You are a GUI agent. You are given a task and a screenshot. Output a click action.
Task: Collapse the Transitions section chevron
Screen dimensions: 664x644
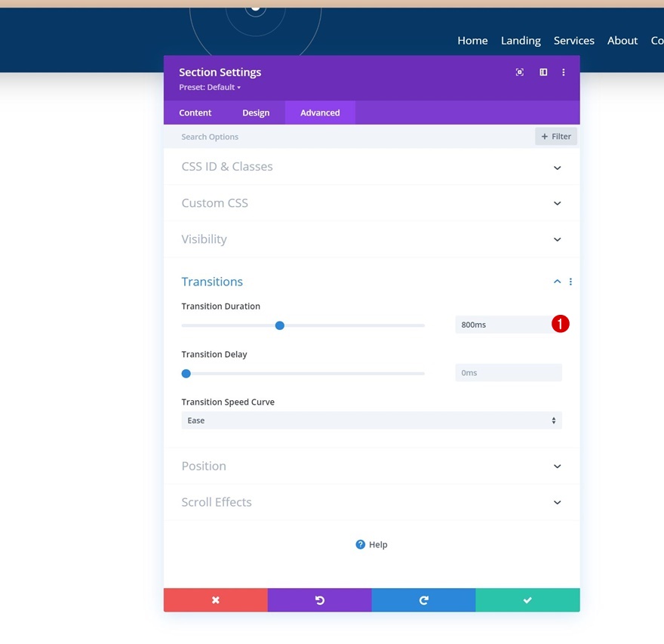(x=558, y=282)
